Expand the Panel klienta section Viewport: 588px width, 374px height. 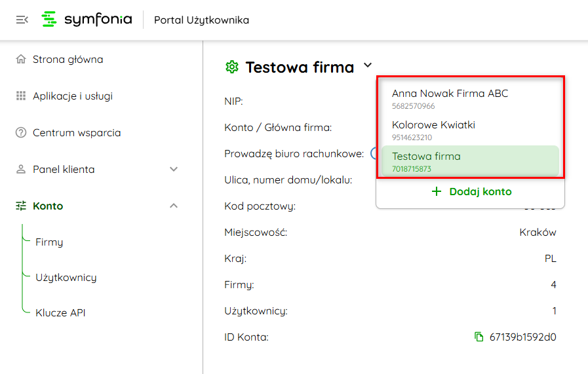click(174, 170)
